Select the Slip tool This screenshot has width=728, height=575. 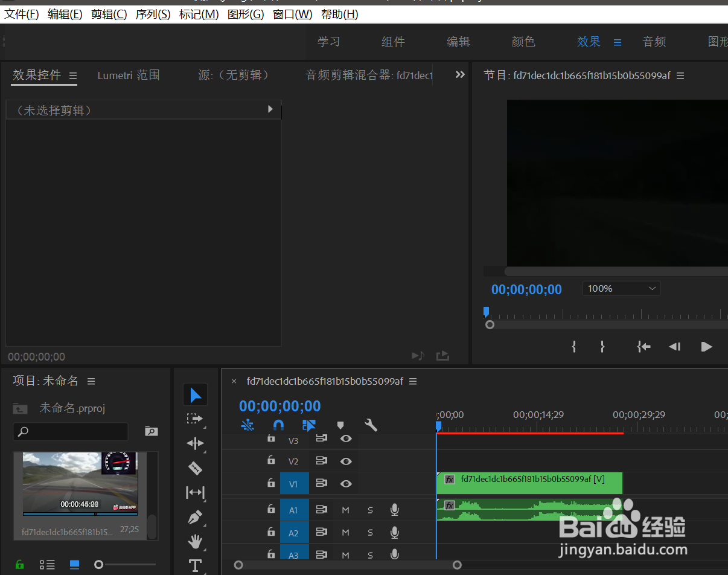[195, 493]
